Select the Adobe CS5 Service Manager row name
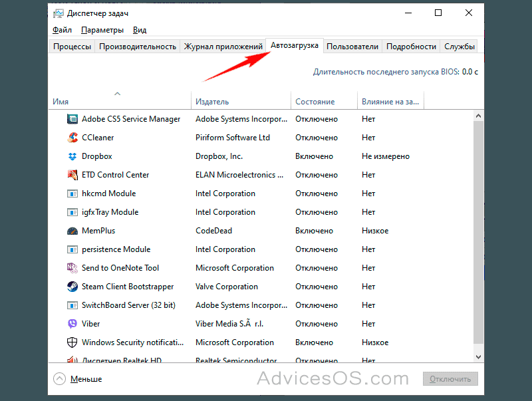The width and height of the screenshot is (532, 401). pos(131,119)
